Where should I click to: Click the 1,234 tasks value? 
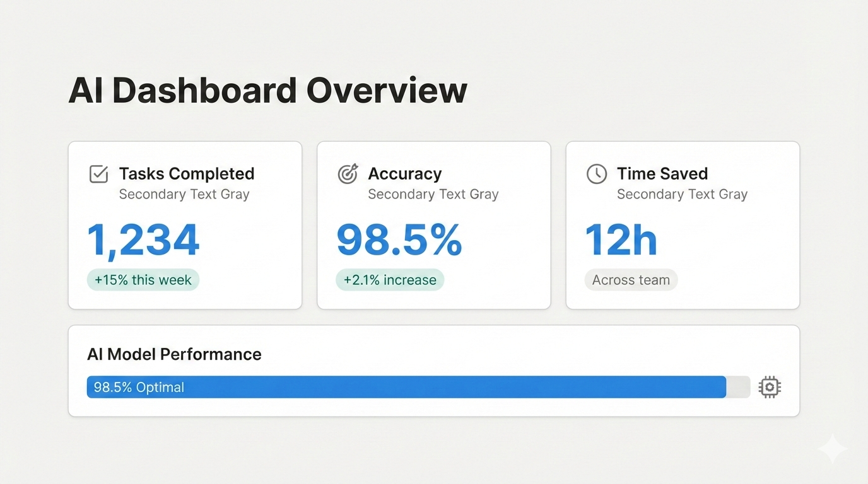(x=143, y=240)
